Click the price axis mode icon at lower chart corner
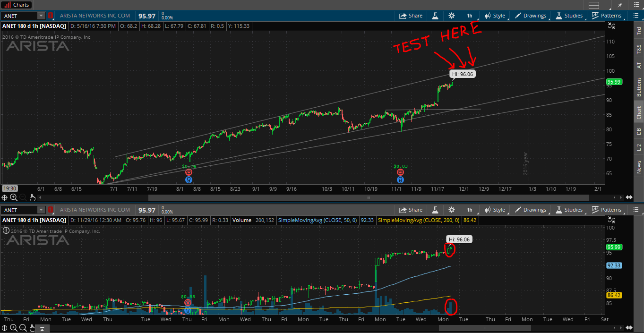 [x=612, y=220]
